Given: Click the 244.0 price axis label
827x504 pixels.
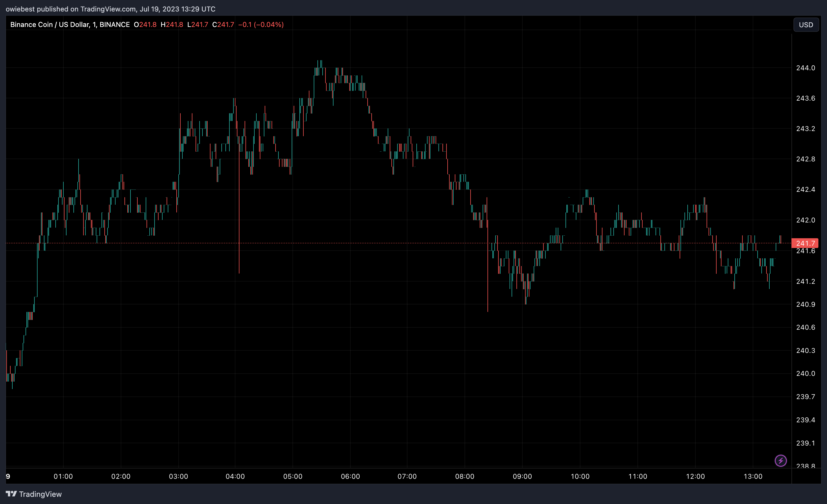Looking at the screenshot, I should (x=805, y=68).
